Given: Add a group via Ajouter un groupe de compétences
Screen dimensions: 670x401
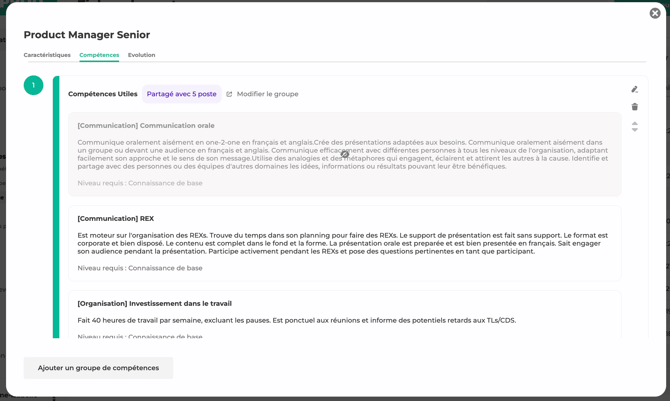Looking at the screenshot, I should 98,368.
